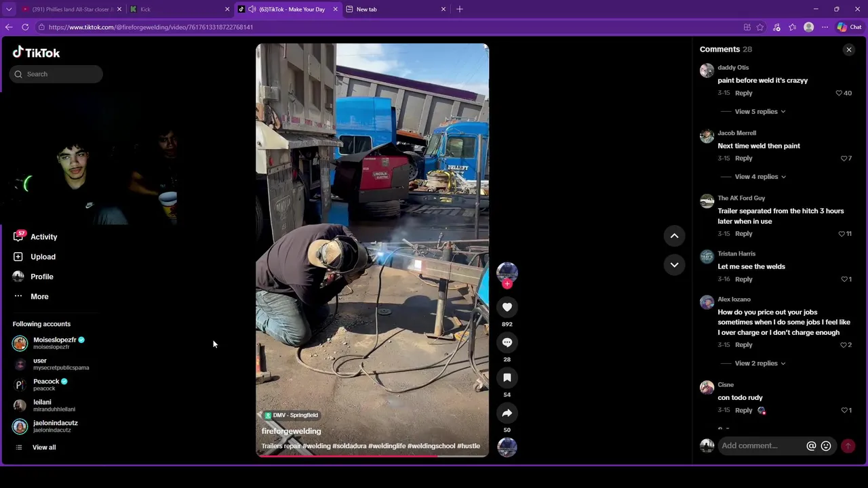Open More menu in sidebar
This screenshot has height=488, width=868.
[x=39, y=296]
